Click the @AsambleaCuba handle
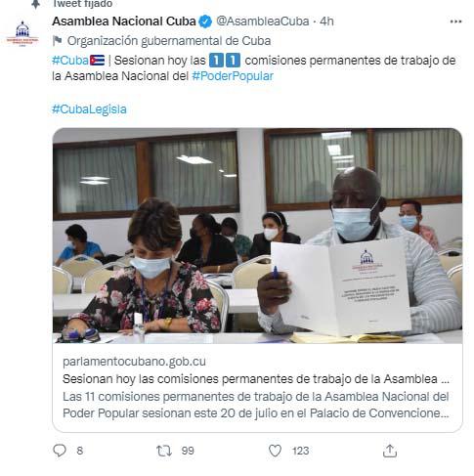Screen dimensions: 474x476 pyautogui.click(x=263, y=22)
